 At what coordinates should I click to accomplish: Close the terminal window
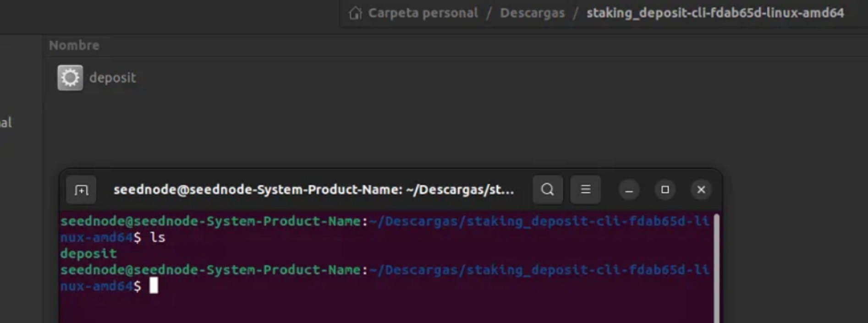(701, 190)
